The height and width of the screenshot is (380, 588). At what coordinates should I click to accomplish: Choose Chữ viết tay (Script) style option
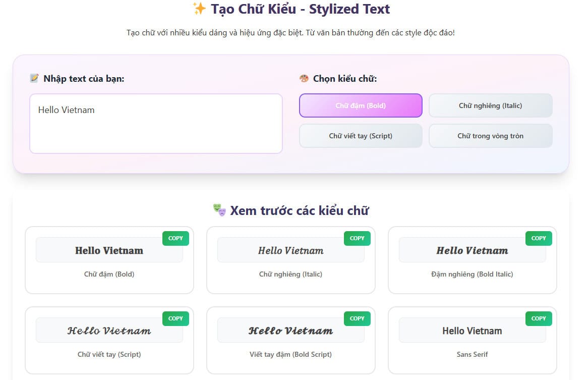pyautogui.click(x=361, y=136)
